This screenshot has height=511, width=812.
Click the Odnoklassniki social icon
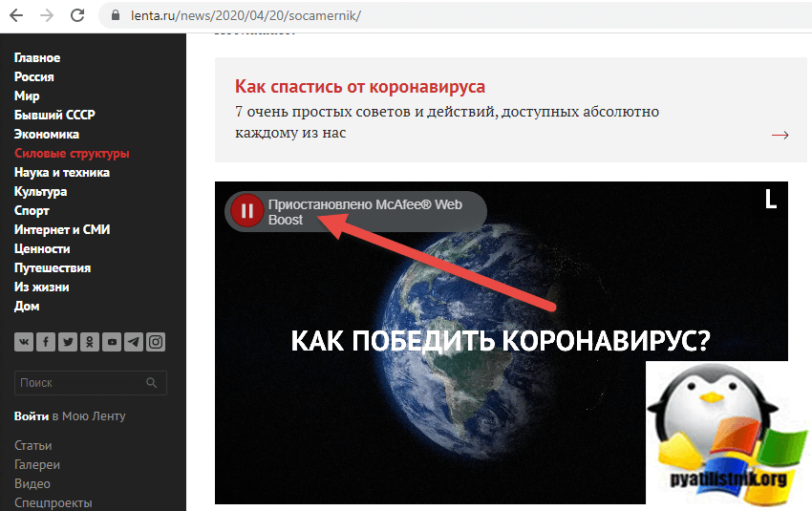pyautogui.click(x=89, y=341)
